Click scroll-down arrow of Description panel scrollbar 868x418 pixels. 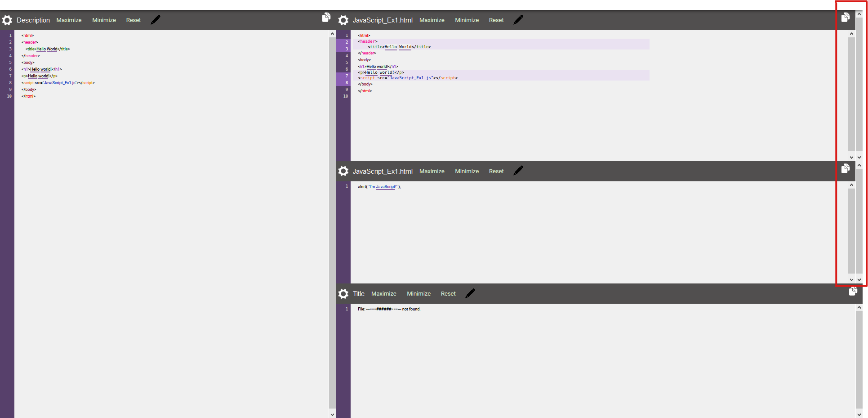tap(332, 414)
